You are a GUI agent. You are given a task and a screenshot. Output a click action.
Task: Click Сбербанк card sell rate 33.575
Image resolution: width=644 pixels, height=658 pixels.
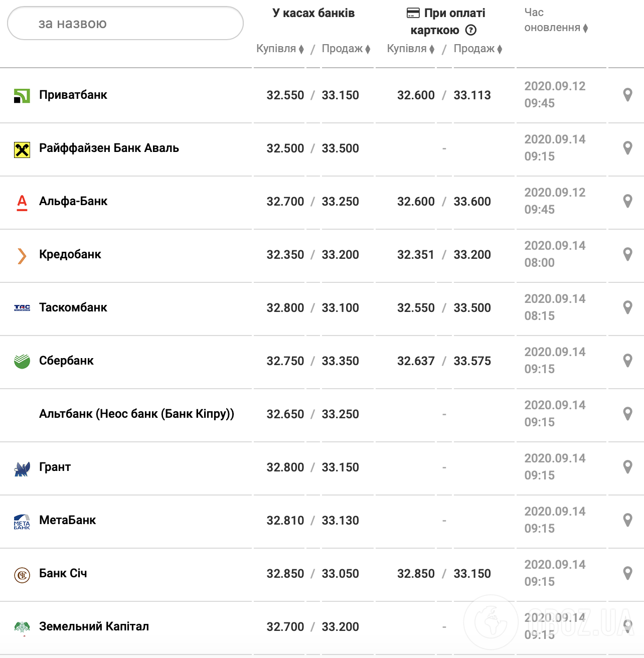click(472, 361)
